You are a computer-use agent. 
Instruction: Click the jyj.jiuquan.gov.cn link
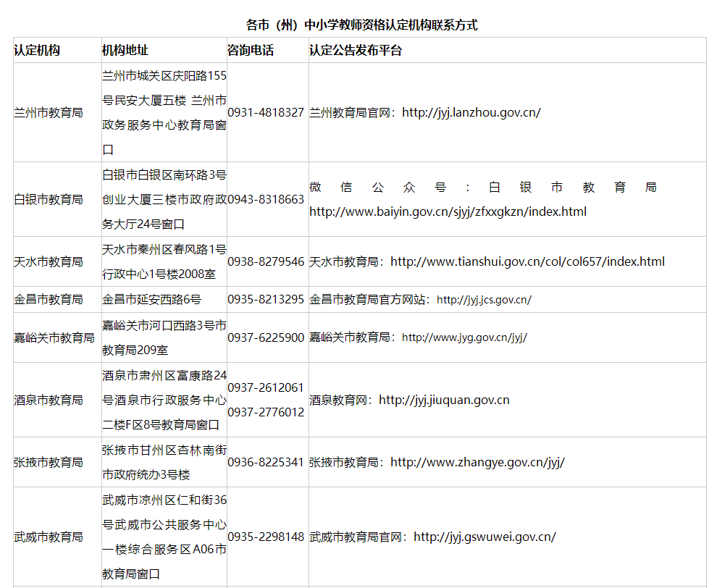click(x=444, y=400)
